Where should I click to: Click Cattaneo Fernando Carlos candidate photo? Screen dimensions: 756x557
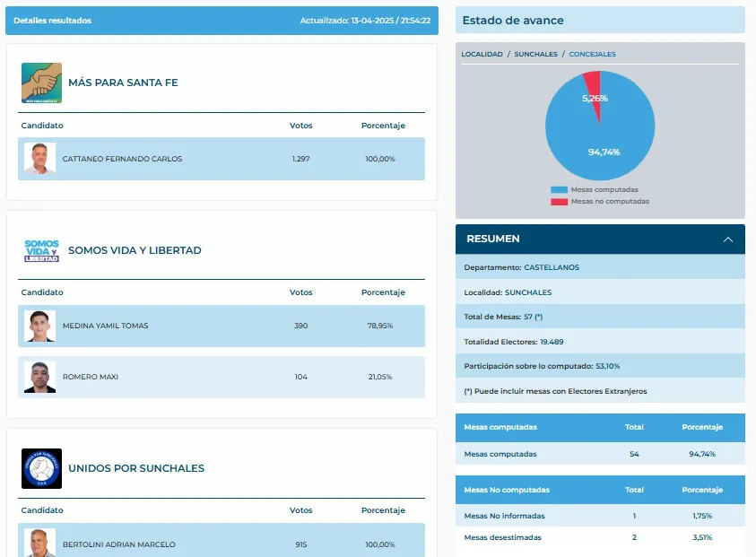(39, 158)
